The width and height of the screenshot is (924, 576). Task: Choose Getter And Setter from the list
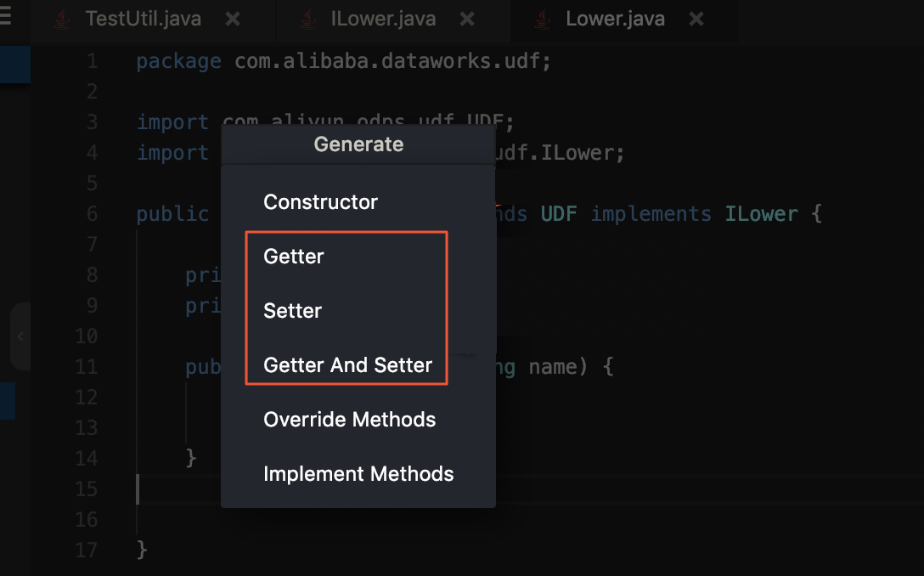(x=348, y=365)
